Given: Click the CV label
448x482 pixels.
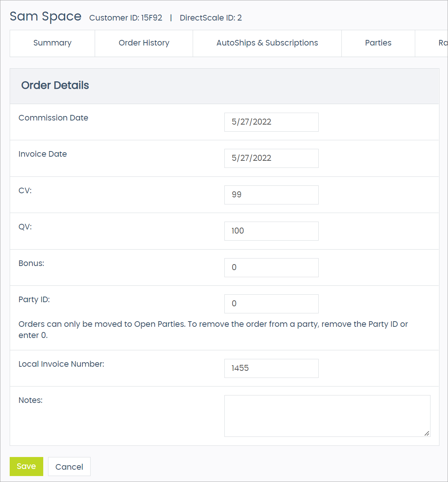Looking at the screenshot, I should point(25,191).
